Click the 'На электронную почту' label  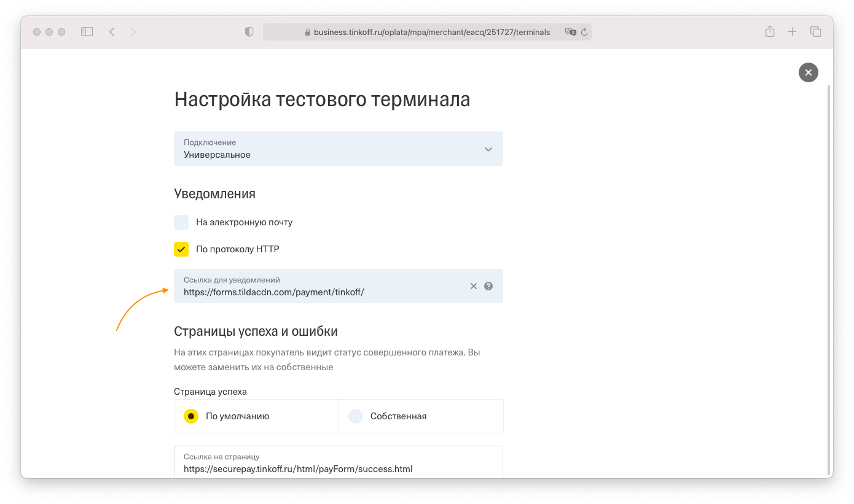click(245, 222)
